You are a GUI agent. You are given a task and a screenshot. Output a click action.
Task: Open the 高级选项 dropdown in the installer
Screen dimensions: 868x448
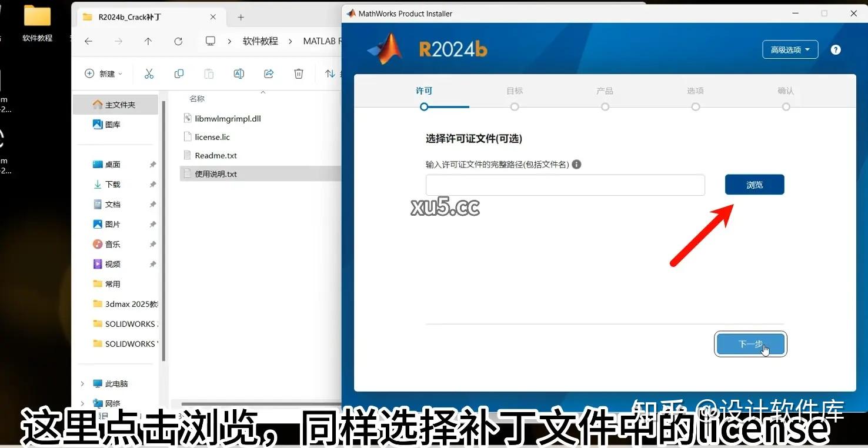[790, 49]
